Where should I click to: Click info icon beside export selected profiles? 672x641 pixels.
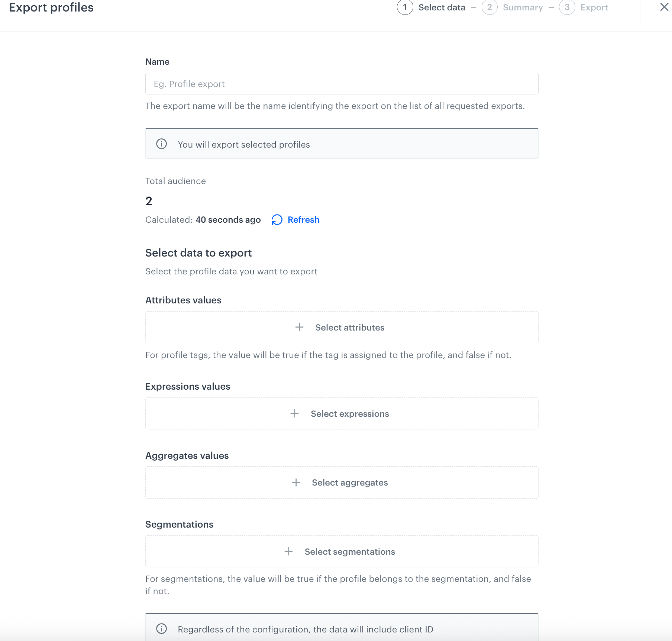161,144
